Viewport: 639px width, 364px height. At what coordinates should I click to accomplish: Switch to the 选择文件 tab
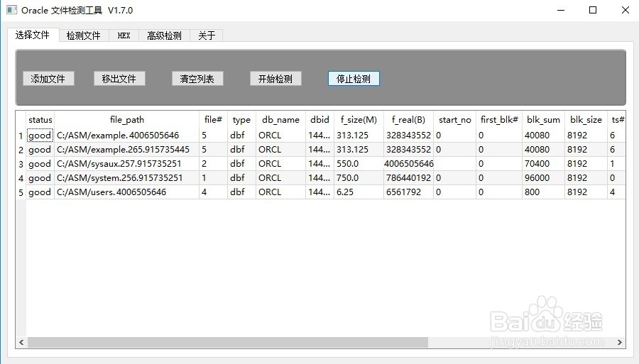click(33, 35)
